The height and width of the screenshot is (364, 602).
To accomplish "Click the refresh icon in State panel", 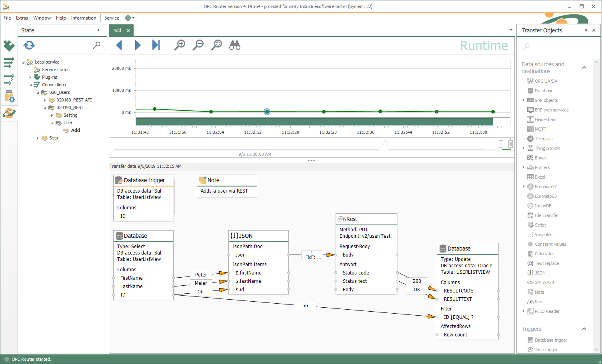I will pyautogui.click(x=29, y=45).
